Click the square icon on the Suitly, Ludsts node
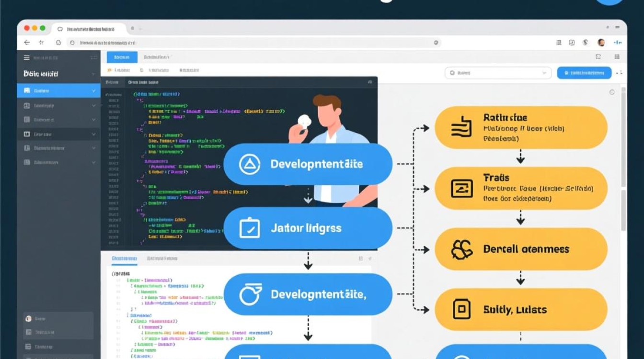 (462, 310)
